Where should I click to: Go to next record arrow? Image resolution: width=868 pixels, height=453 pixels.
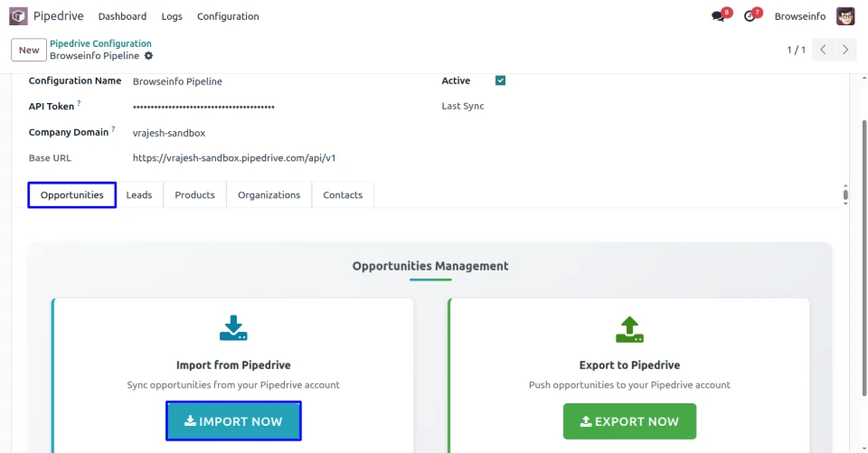[846, 50]
